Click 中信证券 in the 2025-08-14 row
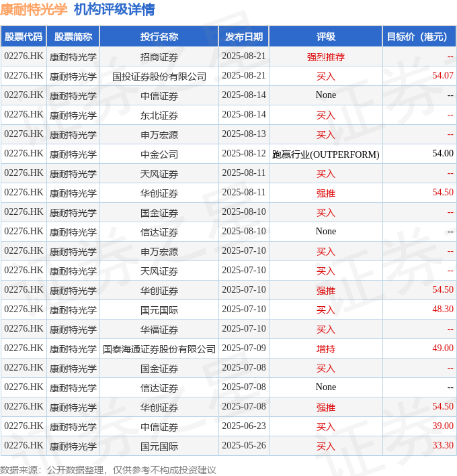Screen dimensions: 457x476 point(159,95)
